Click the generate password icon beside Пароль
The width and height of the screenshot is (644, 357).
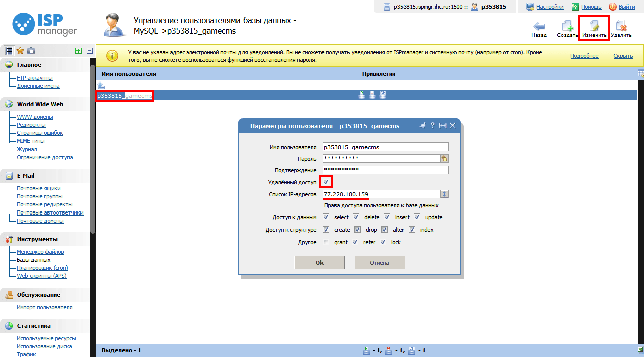coord(444,158)
